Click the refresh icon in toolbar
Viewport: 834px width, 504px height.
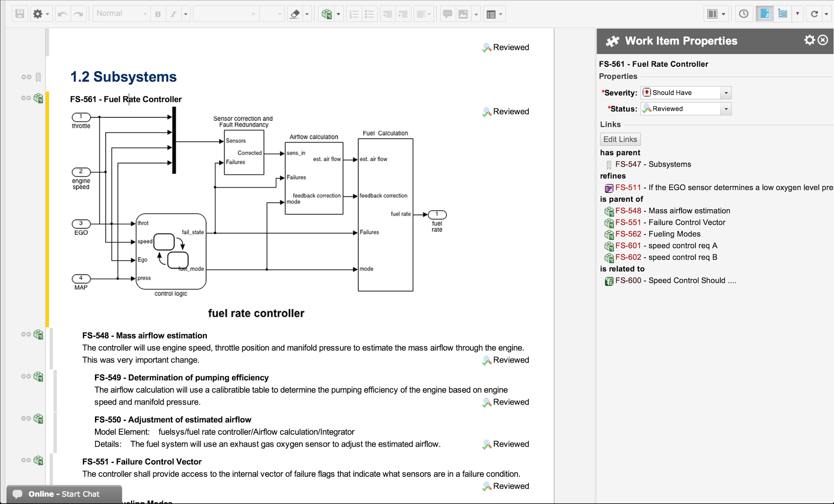tap(814, 14)
